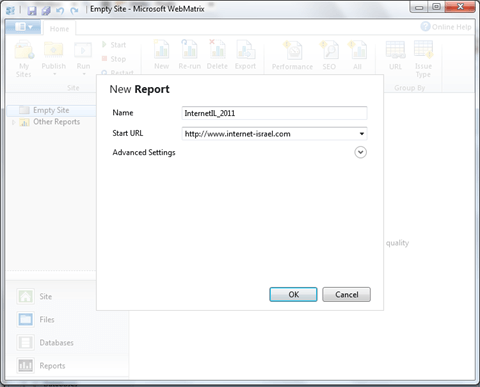Stop the site from the ribbon

point(114,59)
